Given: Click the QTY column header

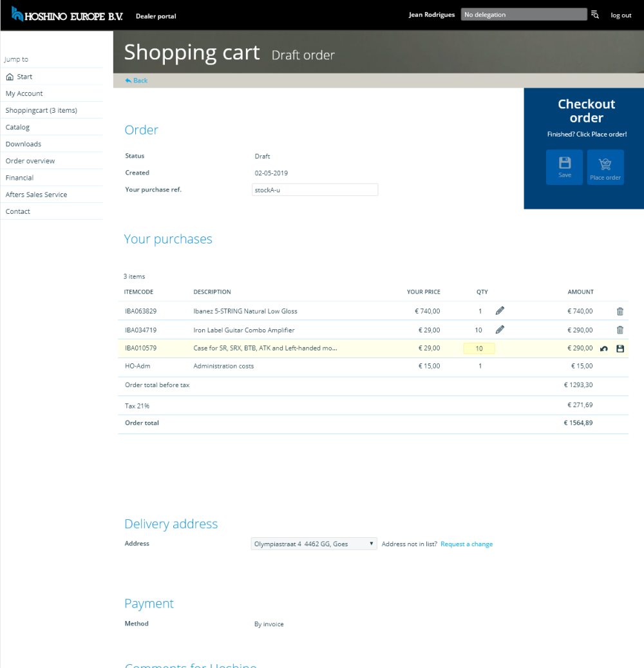Looking at the screenshot, I should click(482, 292).
